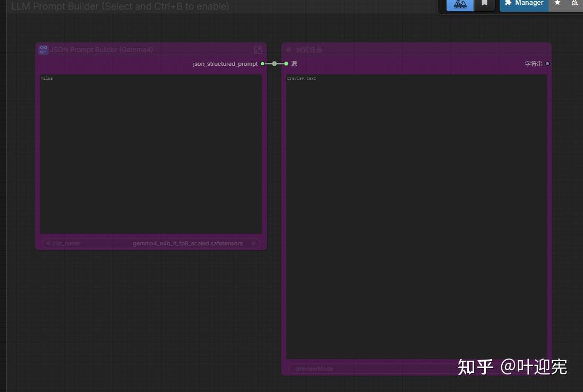Click enter-subgraph icon at node's top right
The image size is (583, 392).
pos(258,49)
